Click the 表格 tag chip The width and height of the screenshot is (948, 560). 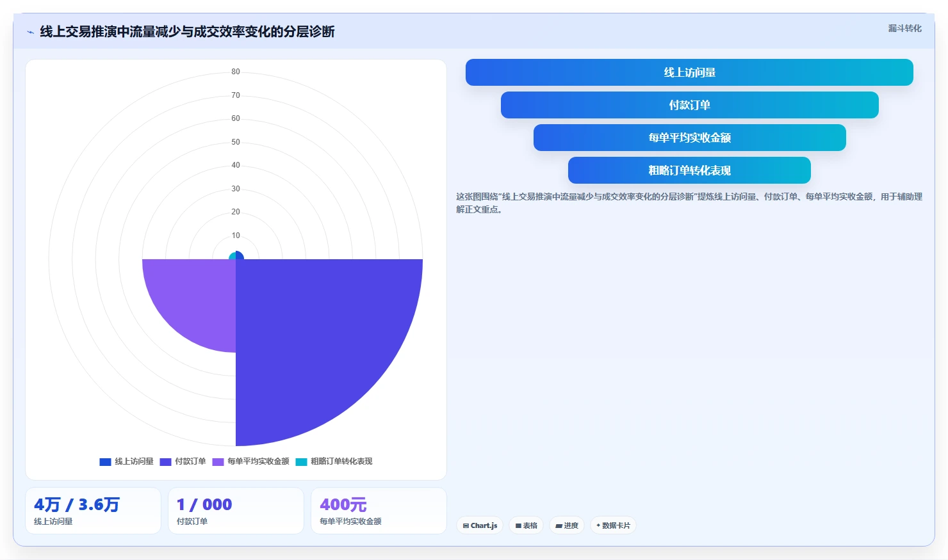(x=526, y=525)
